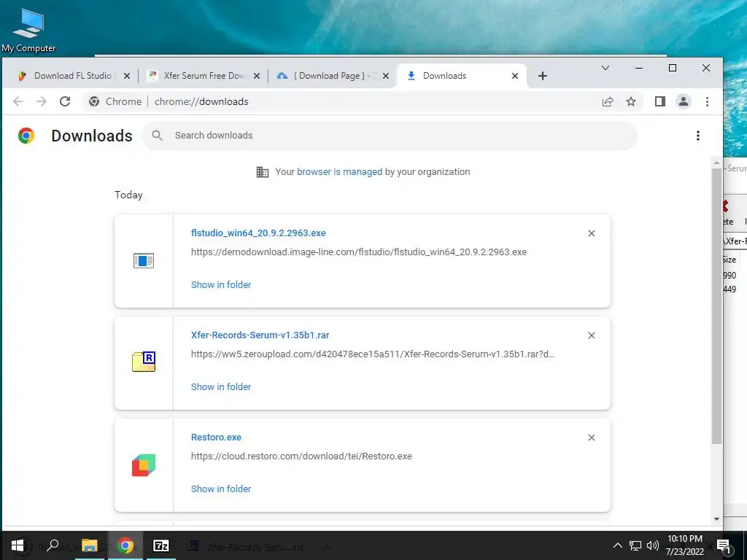747x560 pixels.
Task: Open Chrome's three-dot main menu
Action: click(x=707, y=101)
